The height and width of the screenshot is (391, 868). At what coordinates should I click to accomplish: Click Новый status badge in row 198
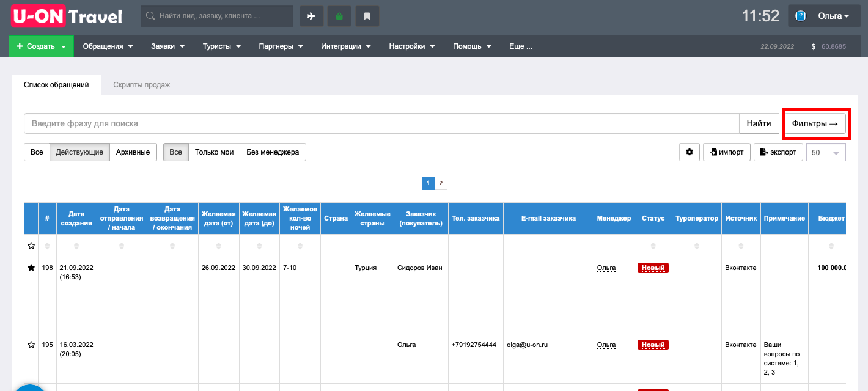click(653, 268)
